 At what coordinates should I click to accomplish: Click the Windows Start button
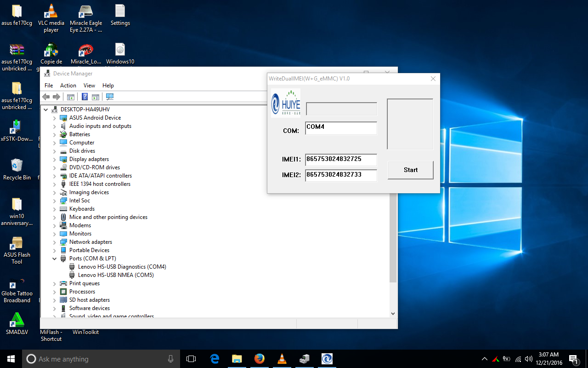click(x=11, y=359)
